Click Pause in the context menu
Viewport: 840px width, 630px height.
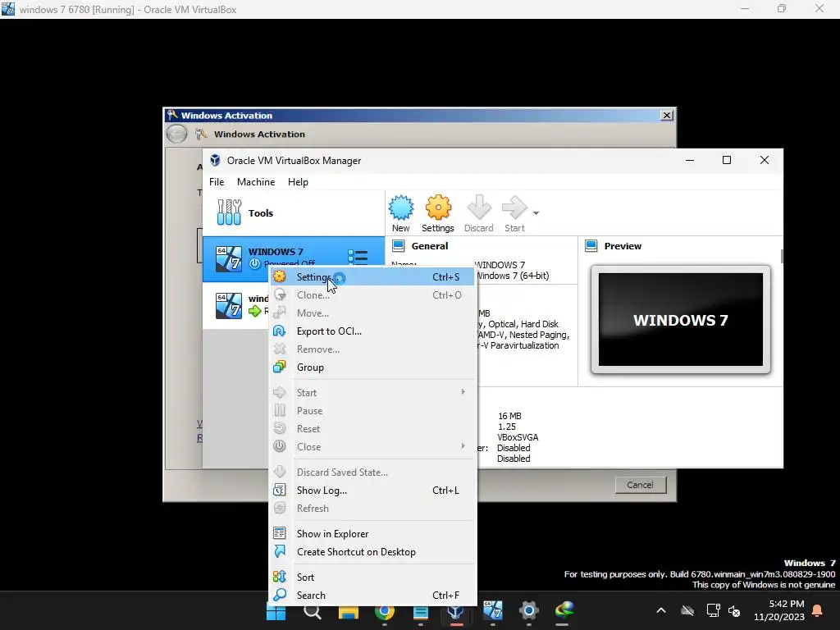click(372, 411)
